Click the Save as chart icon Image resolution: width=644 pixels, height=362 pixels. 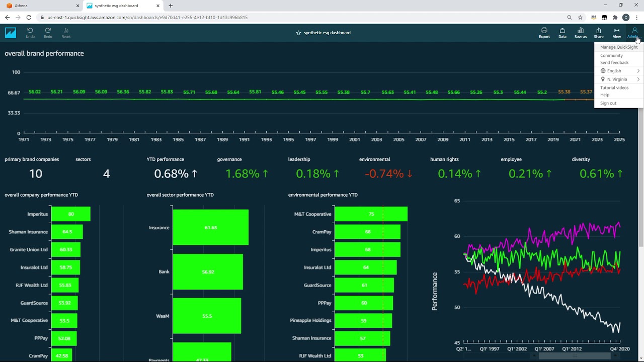tap(581, 33)
